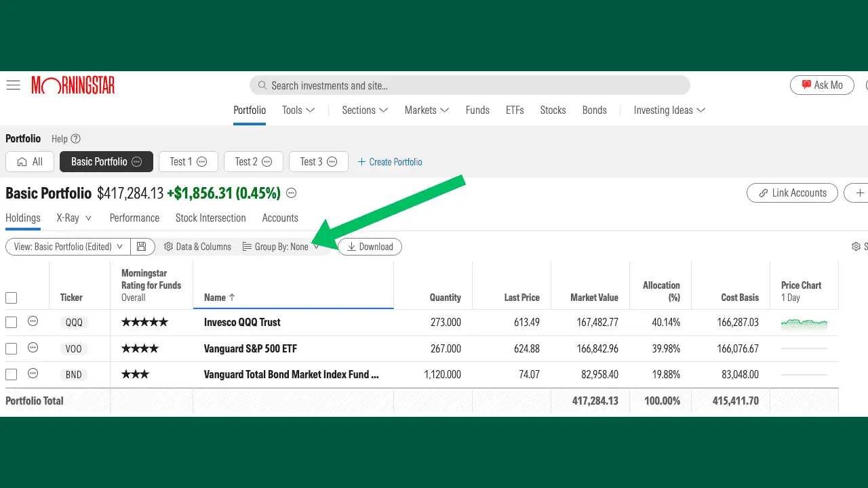Open the Group By dropdown
The height and width of the screenshot is (488, 868).
281,246
